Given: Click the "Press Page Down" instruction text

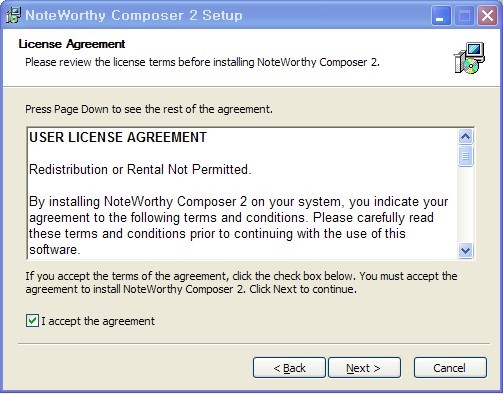Looking at the screenshot, I should [149, 109].
